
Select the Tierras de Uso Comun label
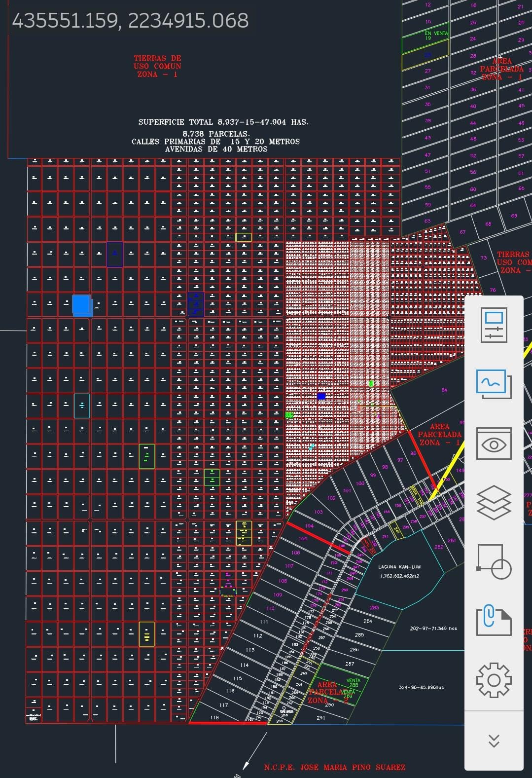click(x=157, y=66)
